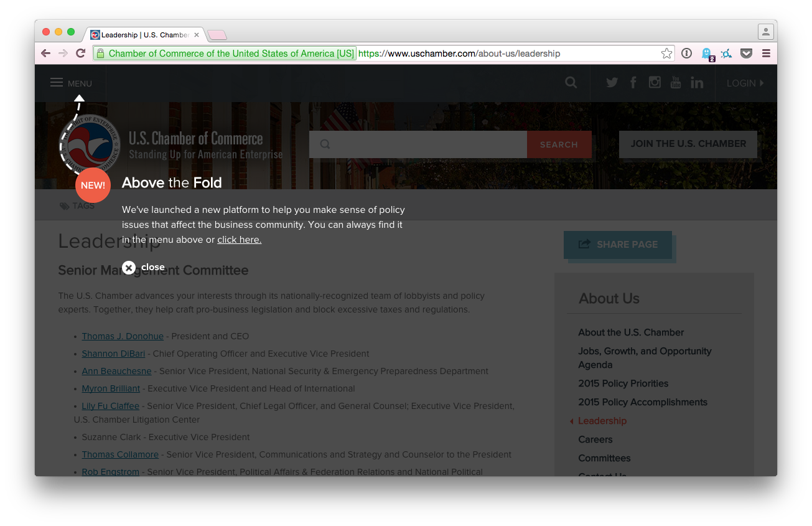Expand the LOGIN dropdown
Screen dimensions: 812x526
tap(745, 83)
